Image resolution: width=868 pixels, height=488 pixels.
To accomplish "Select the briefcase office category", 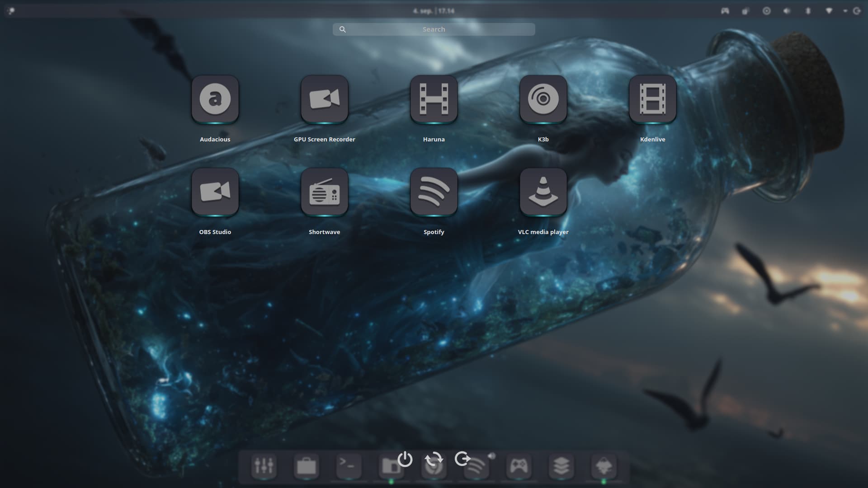I will 307,466.
